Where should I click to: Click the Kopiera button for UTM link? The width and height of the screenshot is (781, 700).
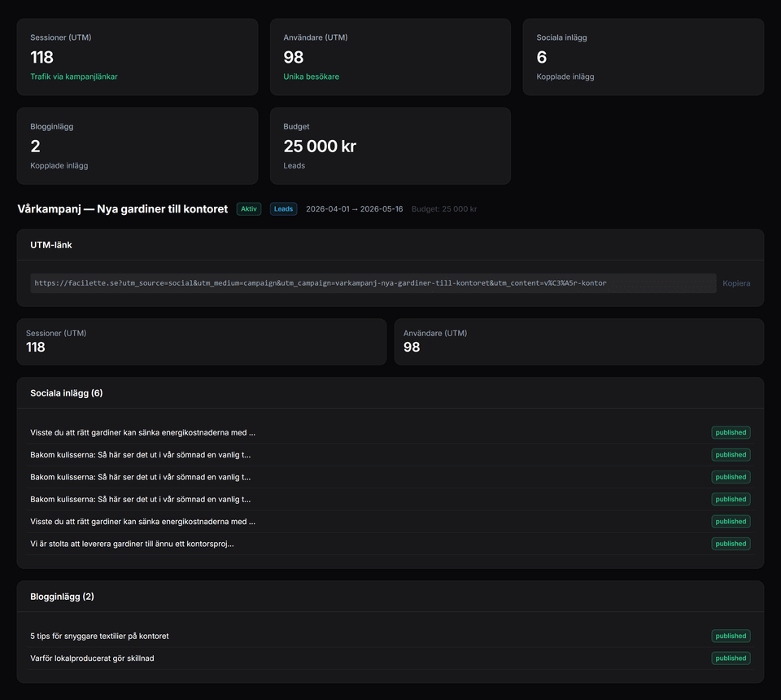[736, 283]
